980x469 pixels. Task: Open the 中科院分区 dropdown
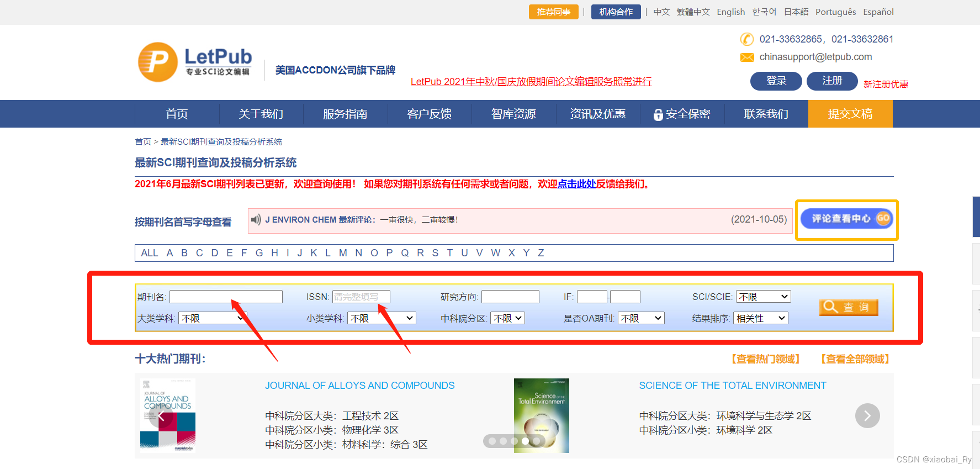pyautogui.click(x=508, y=318)
